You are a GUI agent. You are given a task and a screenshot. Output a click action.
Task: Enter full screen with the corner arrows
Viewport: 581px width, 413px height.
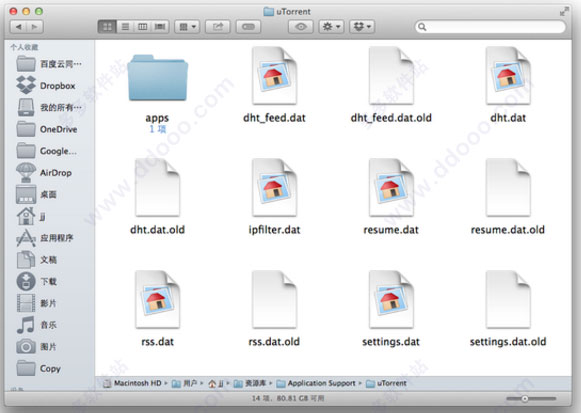564,12
